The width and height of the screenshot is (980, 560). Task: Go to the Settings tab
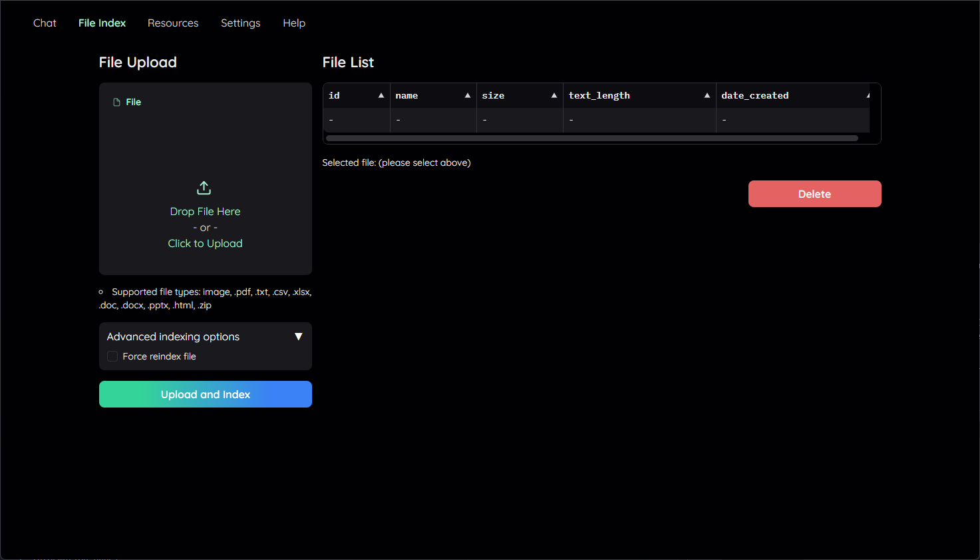240,23
